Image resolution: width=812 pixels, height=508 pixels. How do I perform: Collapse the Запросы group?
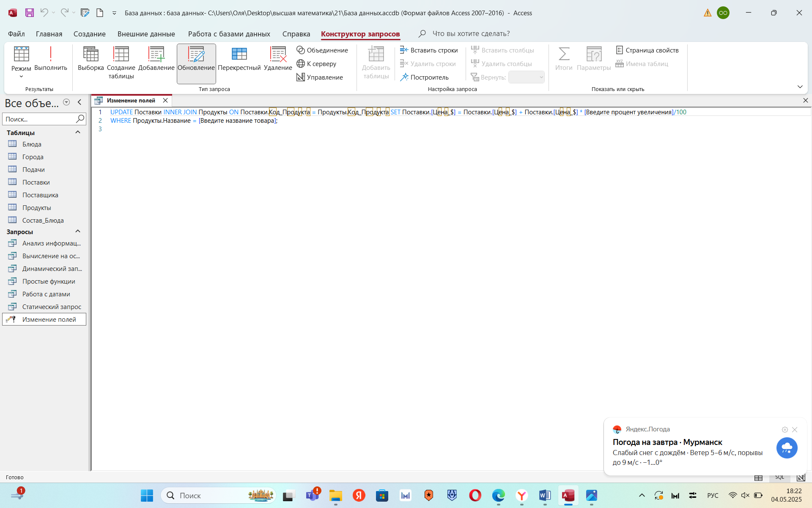point(78,231)
